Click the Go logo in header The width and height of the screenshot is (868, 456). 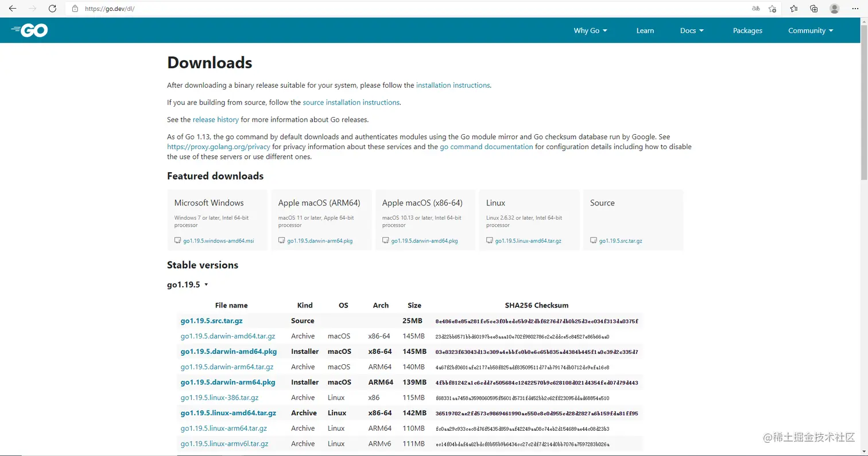[29, 30]
